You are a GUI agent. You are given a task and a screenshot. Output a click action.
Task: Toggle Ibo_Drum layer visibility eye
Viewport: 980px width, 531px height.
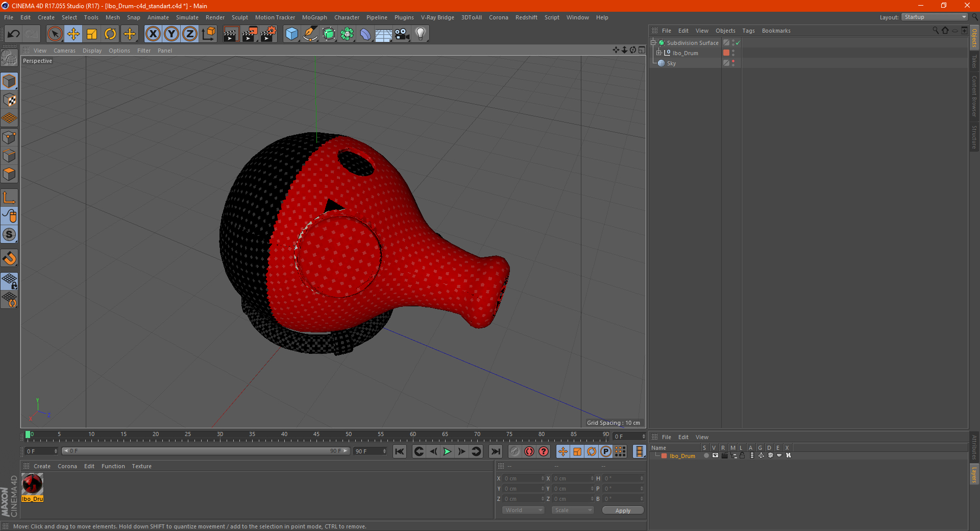click(x=715, y=455)
